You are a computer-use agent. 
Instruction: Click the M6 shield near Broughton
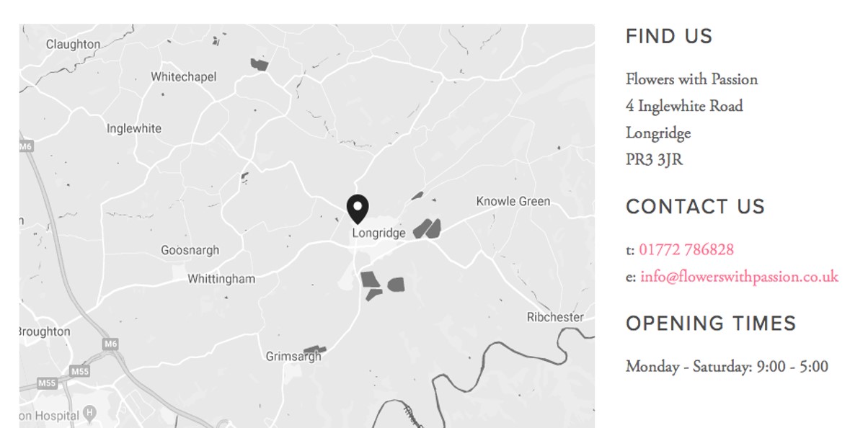pyautogui.click(x=110, y=344)
